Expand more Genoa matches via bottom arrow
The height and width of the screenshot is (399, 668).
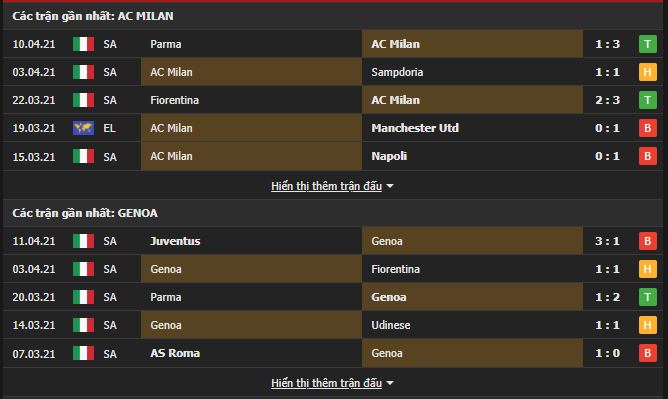pyautogui.click(x=390, y=383)
